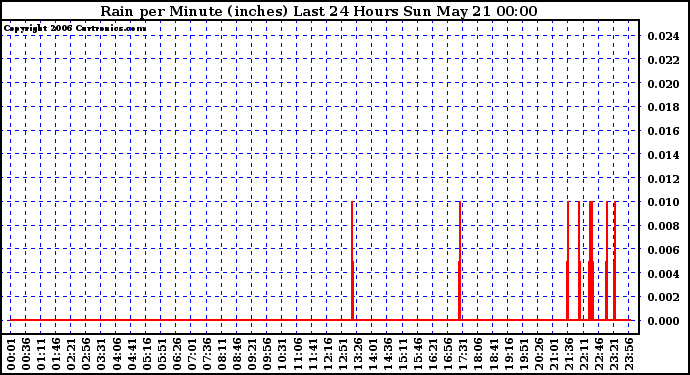The height and width of the screenshot is (375, 690).
Task: Click the 14:36 time label
Action: [388, 354]
